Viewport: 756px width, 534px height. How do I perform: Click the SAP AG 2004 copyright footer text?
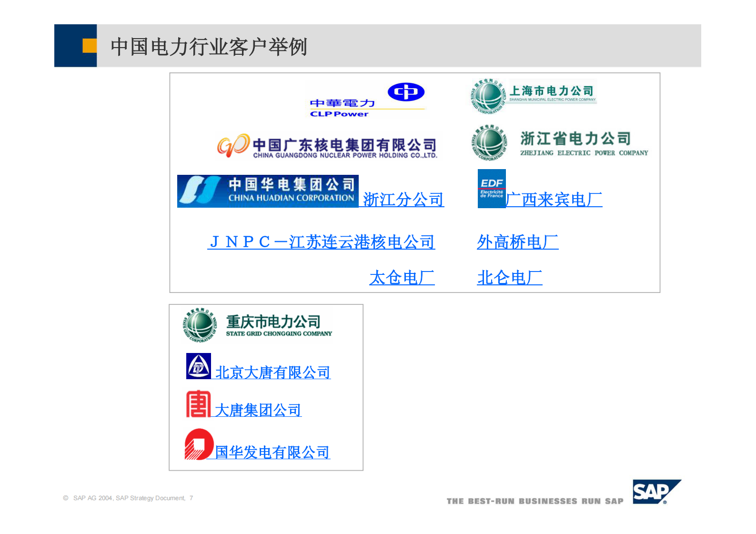(x=128, y=498)
